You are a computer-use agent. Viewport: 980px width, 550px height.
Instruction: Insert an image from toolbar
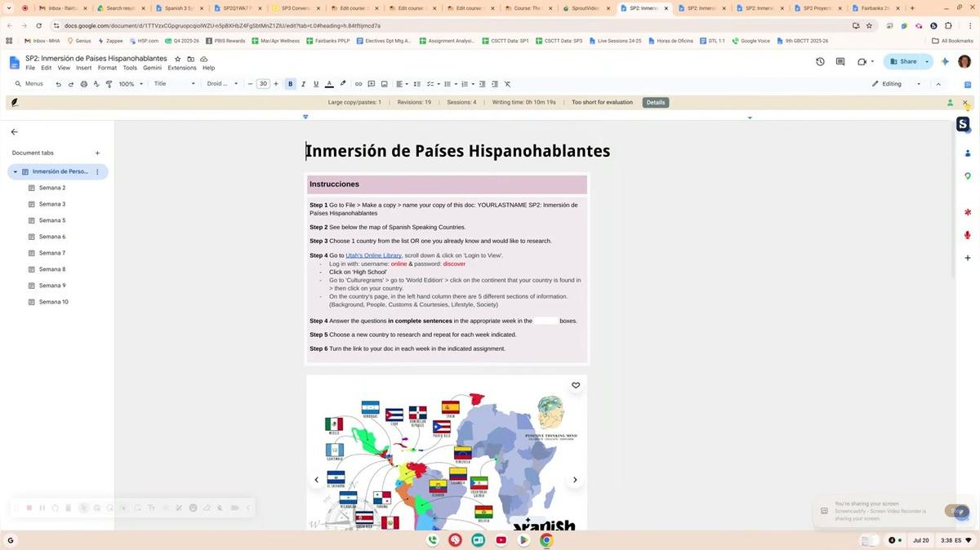385,84
